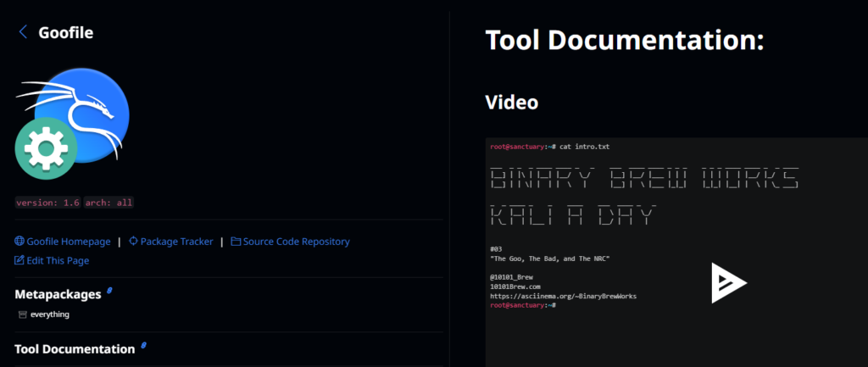Screen dimensions: 868x367
Task: Click the green gear badge on logo
Action: coord(46,148)
